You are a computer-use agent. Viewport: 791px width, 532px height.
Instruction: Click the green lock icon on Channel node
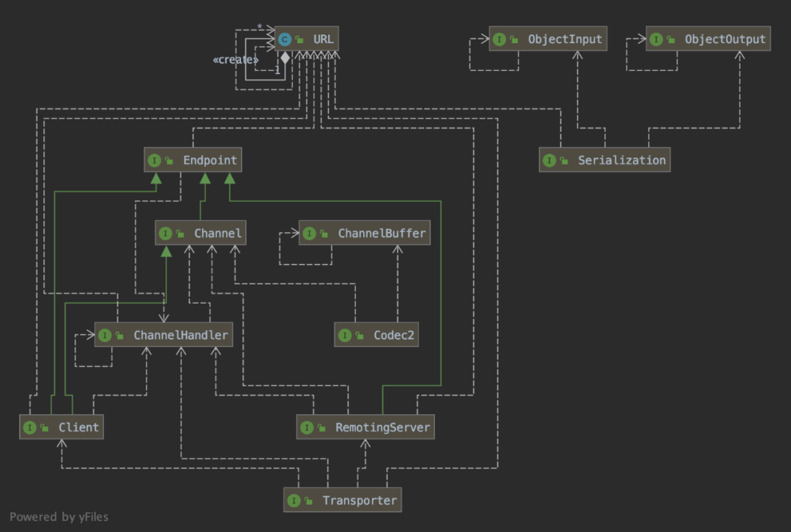pos(180,233)
